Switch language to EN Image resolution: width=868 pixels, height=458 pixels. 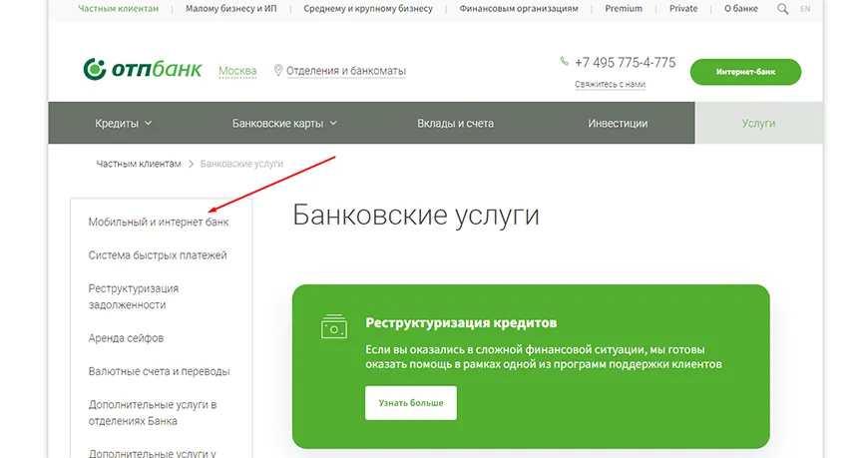(805, 9)
